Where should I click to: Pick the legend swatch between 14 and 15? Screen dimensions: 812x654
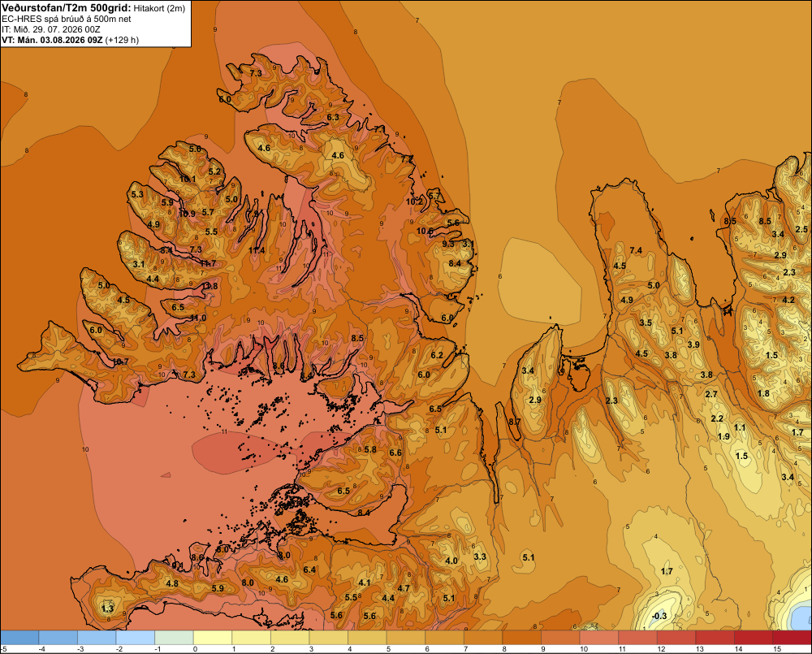[753, 638]
